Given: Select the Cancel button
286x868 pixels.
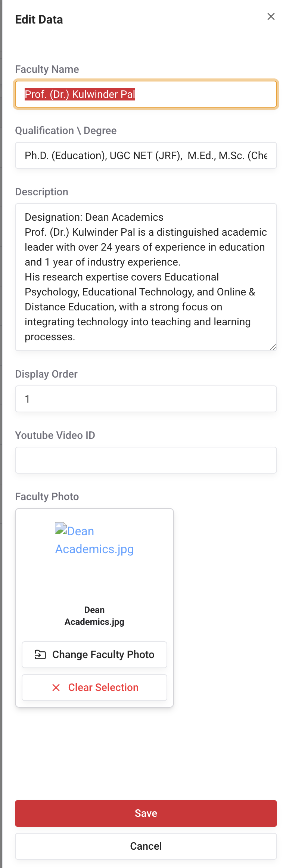Looking at the screenshot, I should click(146, 846).
